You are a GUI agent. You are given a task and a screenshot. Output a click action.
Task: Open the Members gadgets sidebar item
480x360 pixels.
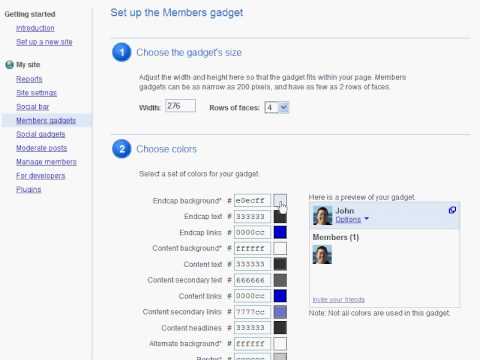[x=46, y=120]
